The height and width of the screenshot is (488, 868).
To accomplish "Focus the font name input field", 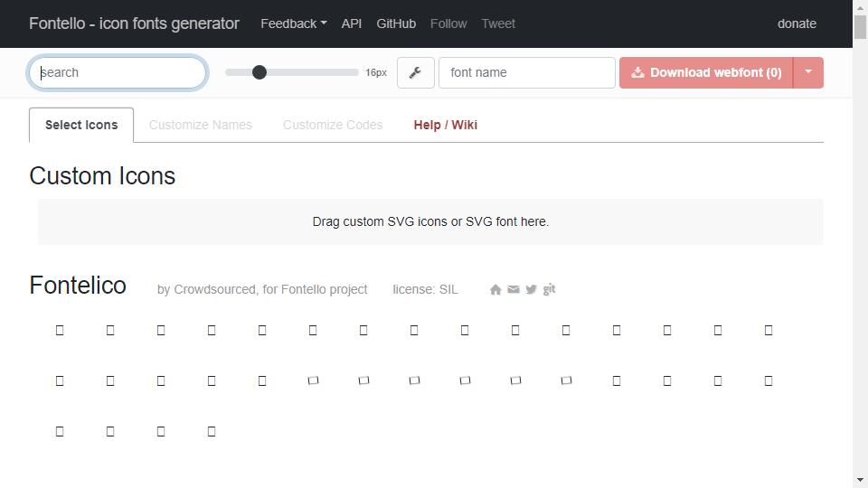I will click(527, 72).
